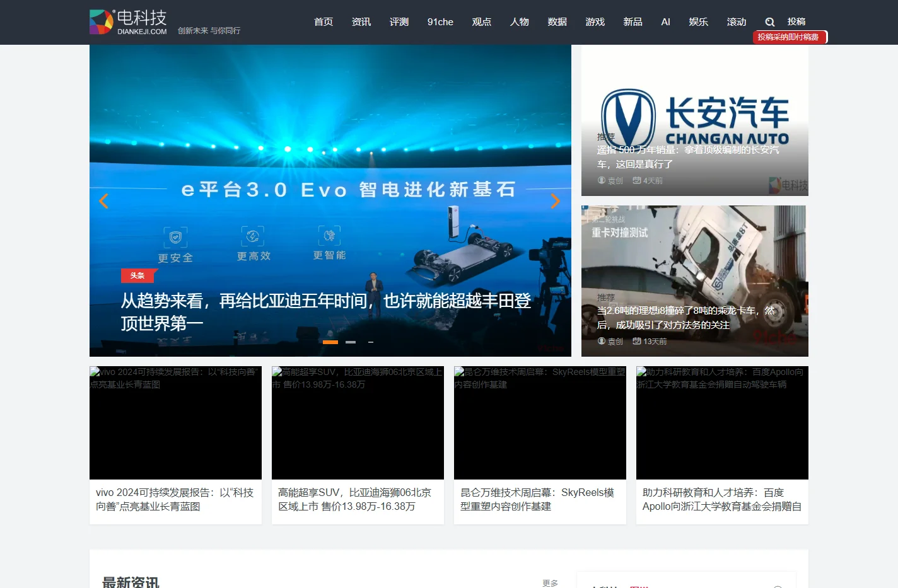Open the AI menu item
The image size is (898, 588).
coord(665,22)
